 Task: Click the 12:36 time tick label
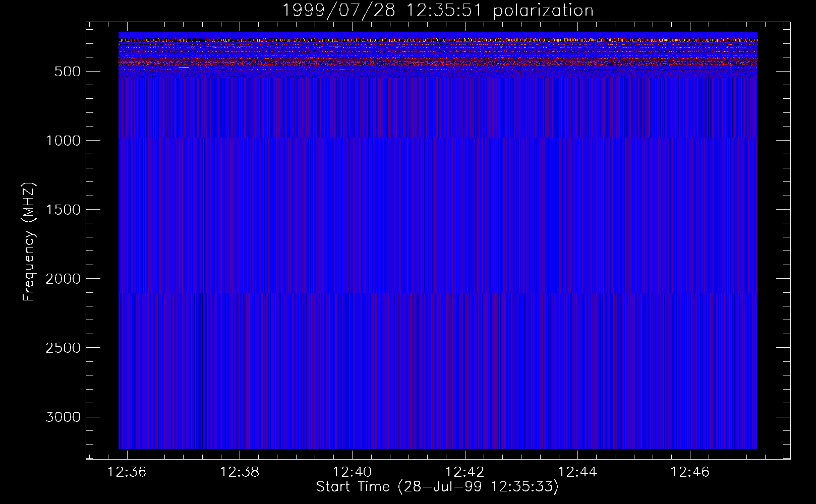click(127, 472)
